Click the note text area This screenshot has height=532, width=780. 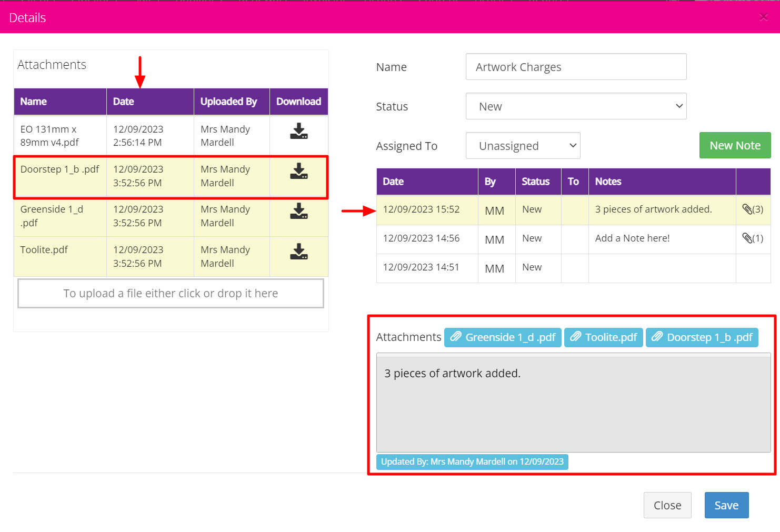click(x=573, y=403)
